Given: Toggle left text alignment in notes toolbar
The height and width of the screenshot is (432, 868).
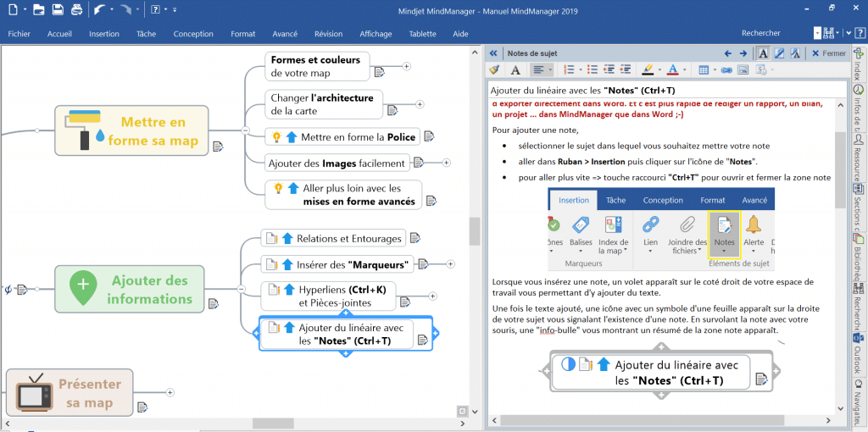Looking at the screenshot, I should click(x=537, y=69).
